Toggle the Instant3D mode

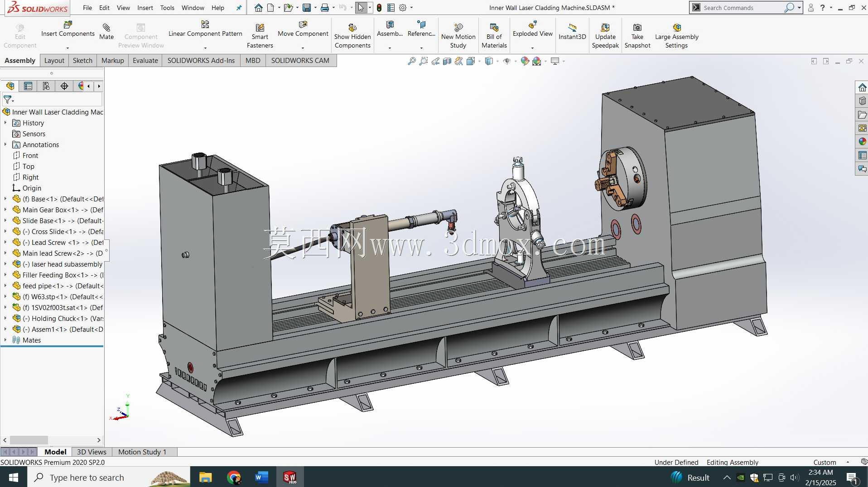(x=572, y=32)
